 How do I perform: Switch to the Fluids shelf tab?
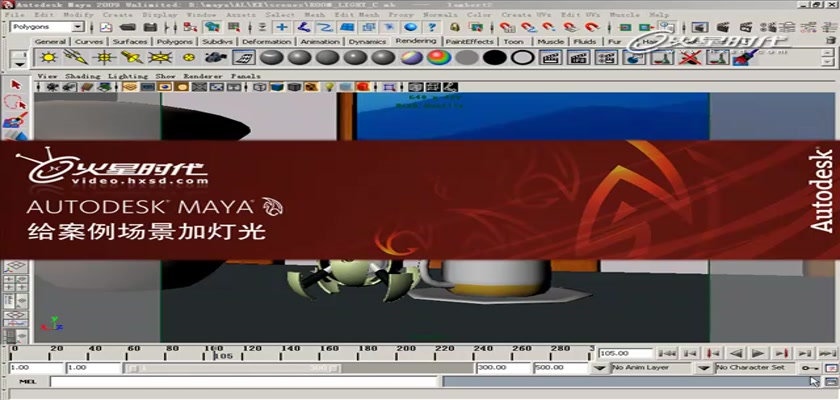pyautogui.click(x=585, y=41)
